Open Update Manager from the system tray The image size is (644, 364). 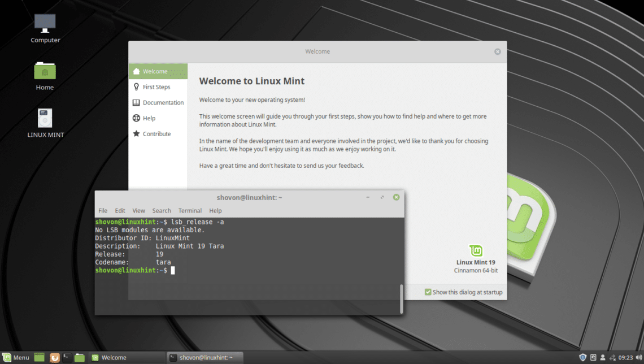[593, 357]
